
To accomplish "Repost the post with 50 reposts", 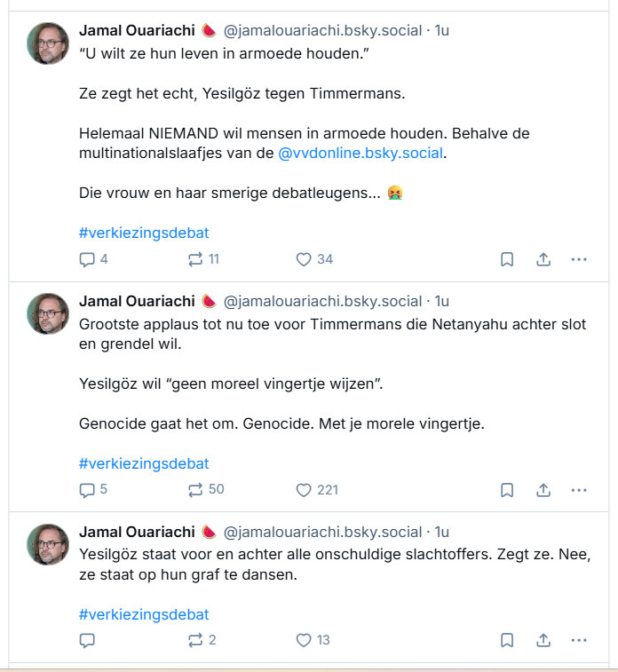I will 195,489.
